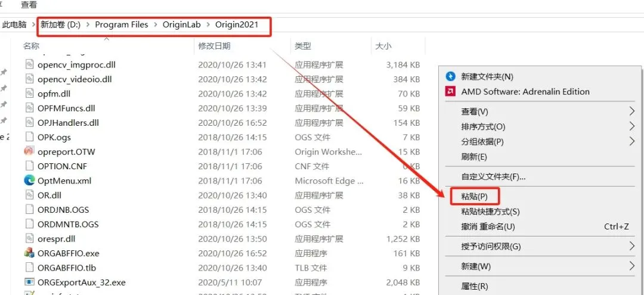Sort by 大小 column header

tap(383, 46)
